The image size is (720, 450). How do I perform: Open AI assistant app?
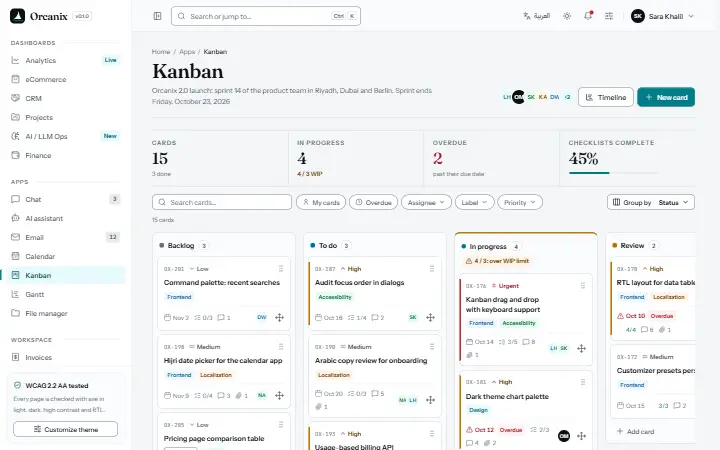pyautogui.click(x=66, y=218)
